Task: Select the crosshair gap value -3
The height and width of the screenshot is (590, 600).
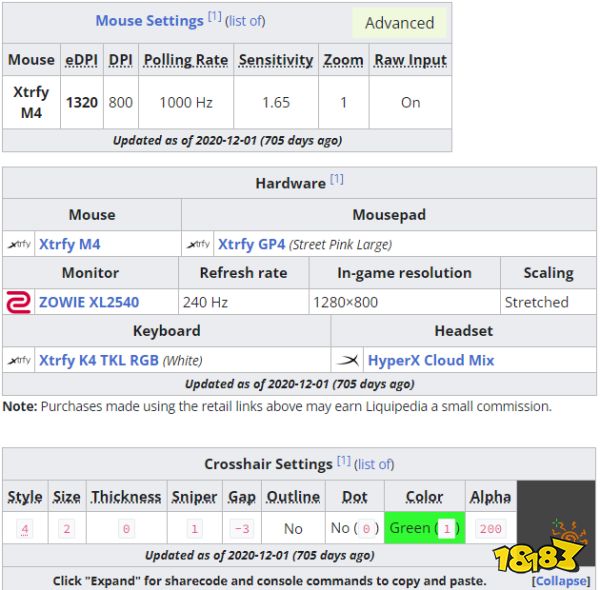Action: (242, 529)
